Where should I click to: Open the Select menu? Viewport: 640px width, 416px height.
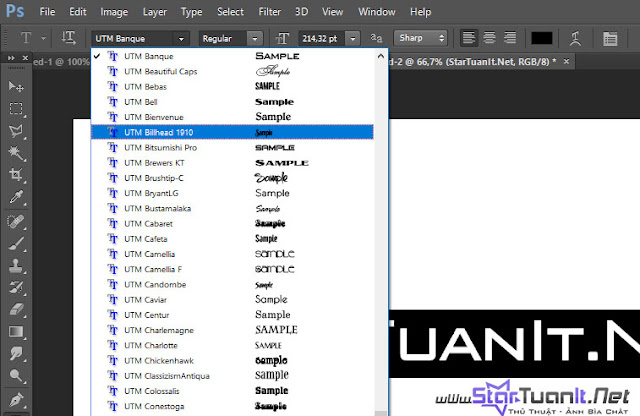pyautogui.click(x=230, y=12)
